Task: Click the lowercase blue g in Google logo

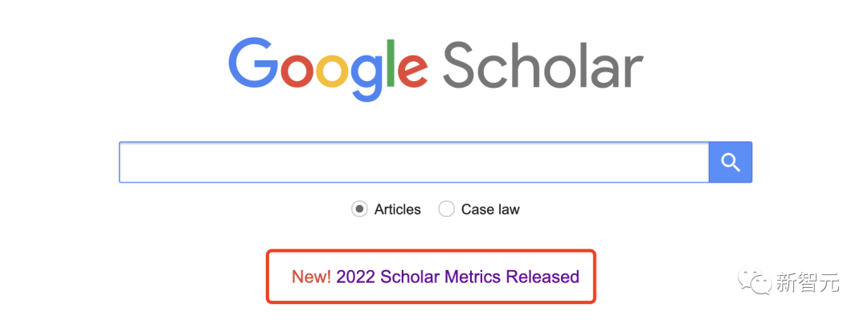Action: point(368,76)
